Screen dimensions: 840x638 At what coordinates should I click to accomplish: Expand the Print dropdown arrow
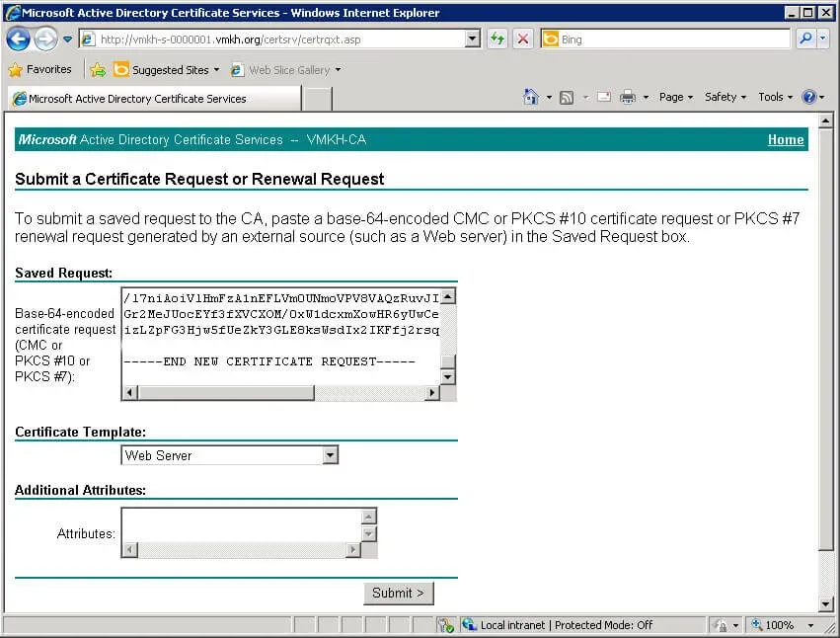pos(646,97)
